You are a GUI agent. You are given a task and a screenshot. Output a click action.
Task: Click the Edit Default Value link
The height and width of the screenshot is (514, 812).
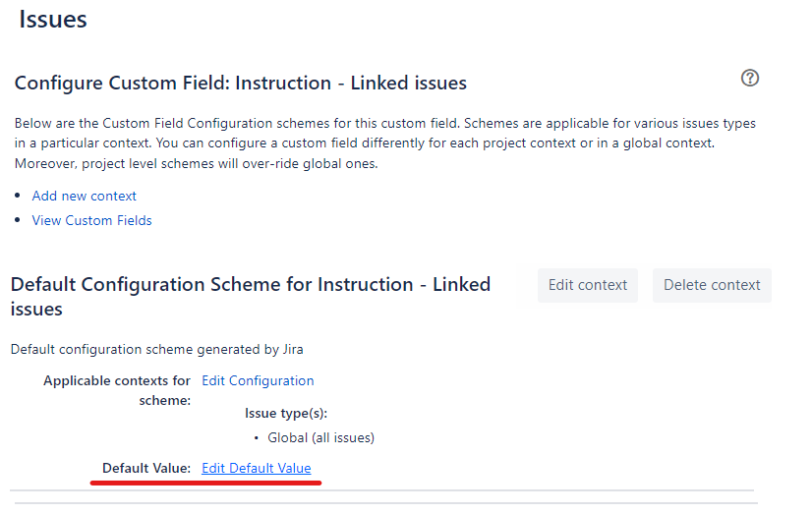click(x=256, y=468)
